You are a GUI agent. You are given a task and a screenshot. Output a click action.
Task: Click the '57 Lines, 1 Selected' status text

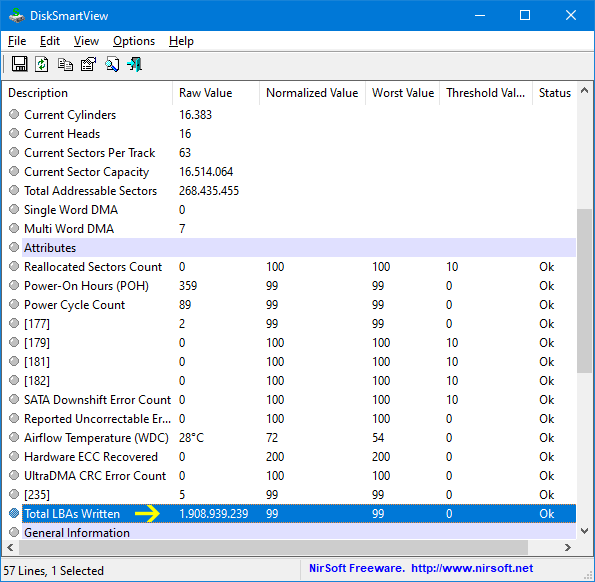pyautogui.click(x=54, y=570)
